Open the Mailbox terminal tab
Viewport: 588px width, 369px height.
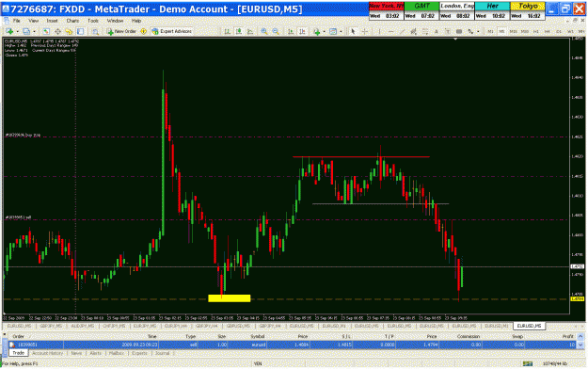(117, 353)
